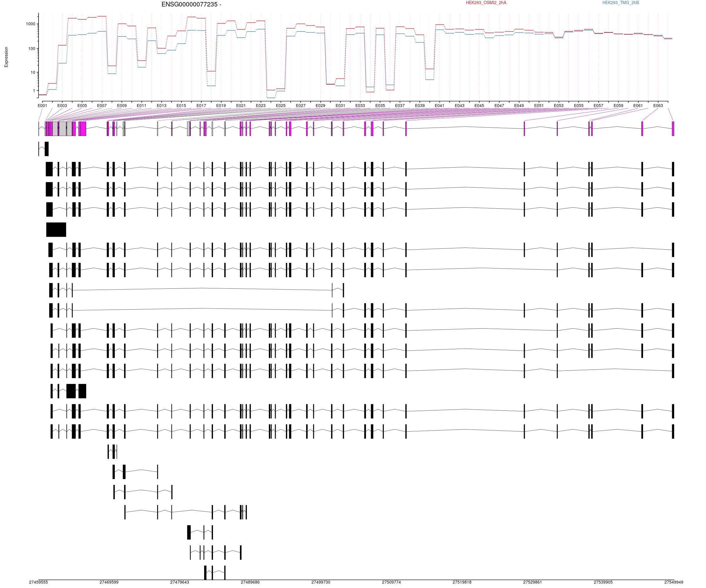Click exon bin label E015
This screenshot has height=588, width=706.
[x=181, y=106]
